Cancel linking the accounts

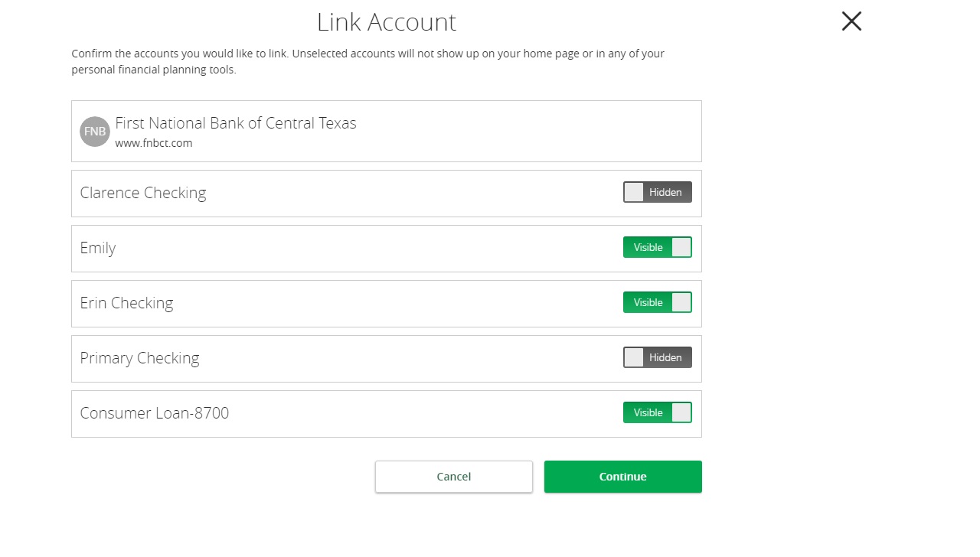pos(453,477)
